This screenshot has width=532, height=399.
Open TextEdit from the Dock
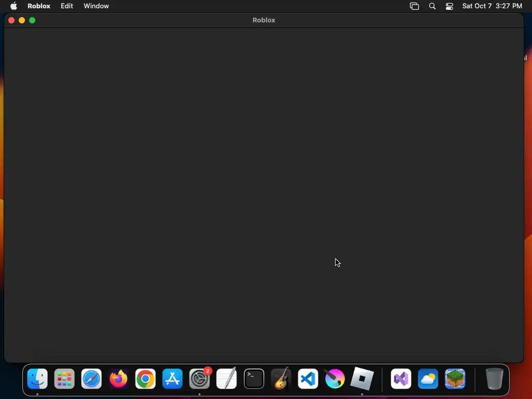[x=227, y=379]
